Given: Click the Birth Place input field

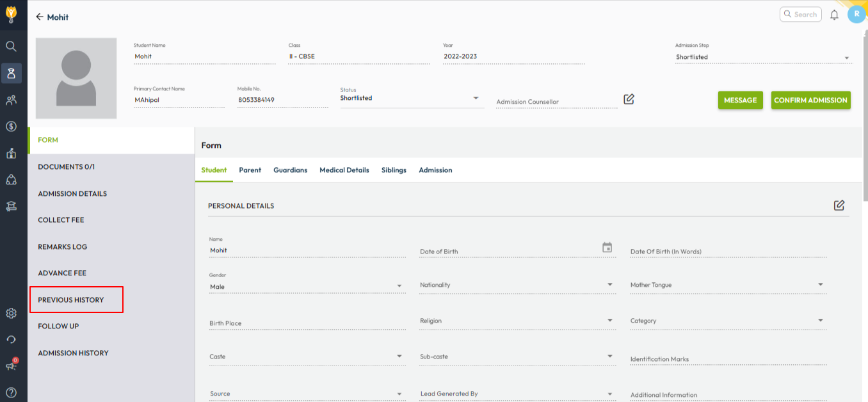Looking at the screenshot, I should tap(307, 323).
